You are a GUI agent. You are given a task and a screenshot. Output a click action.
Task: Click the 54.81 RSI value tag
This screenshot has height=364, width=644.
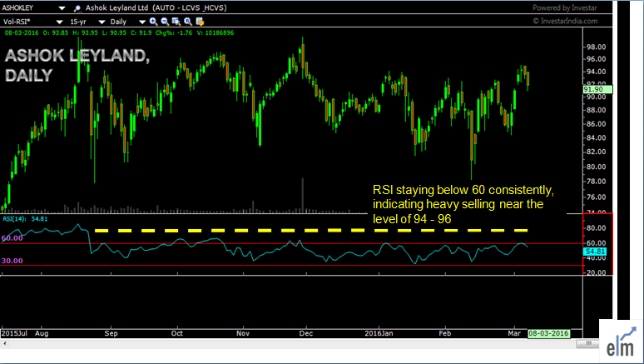point(595,252)
